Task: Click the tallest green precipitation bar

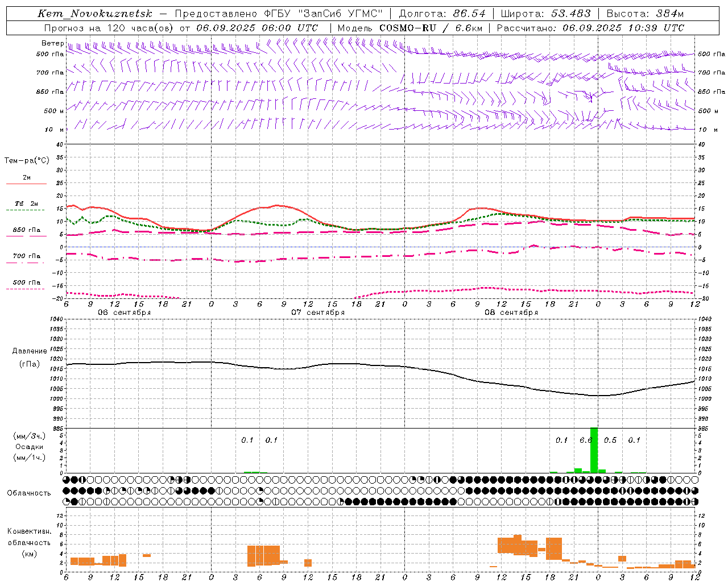Action: click(x=594, y=450)
